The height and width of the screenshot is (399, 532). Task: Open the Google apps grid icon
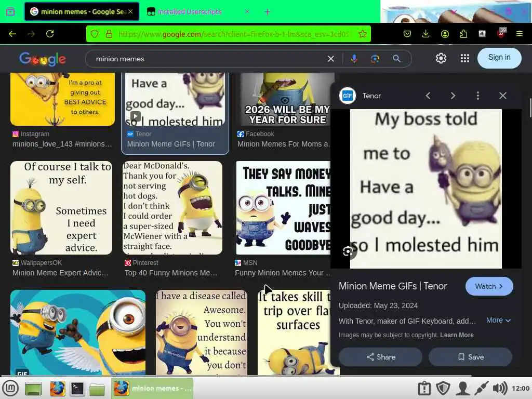[465, 58]
